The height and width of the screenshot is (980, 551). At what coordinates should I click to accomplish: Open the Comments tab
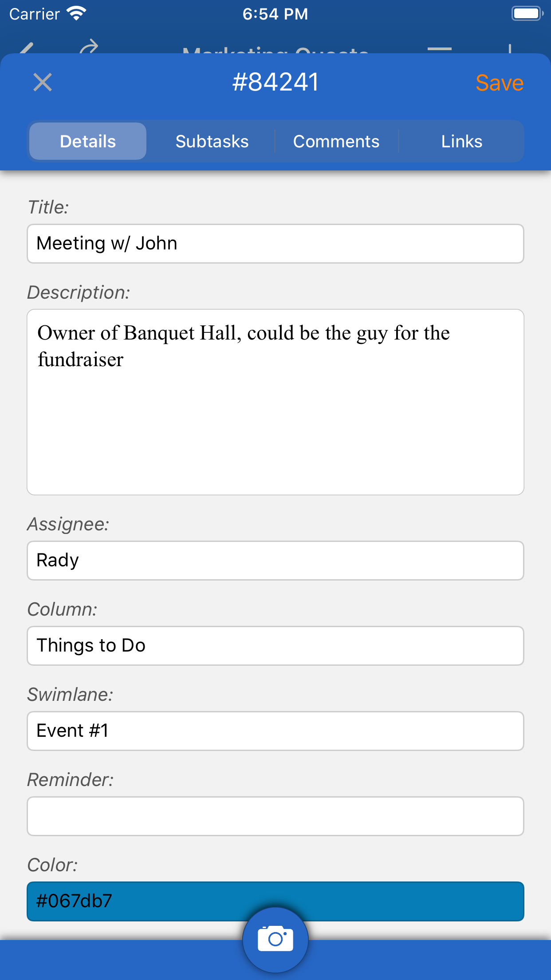[336, 142]
